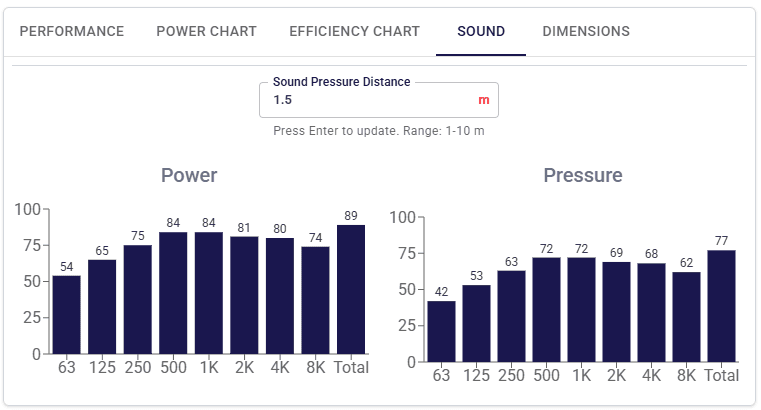The image size is (761, 410).
Task: Click the red m unit label
Action: 483,100
